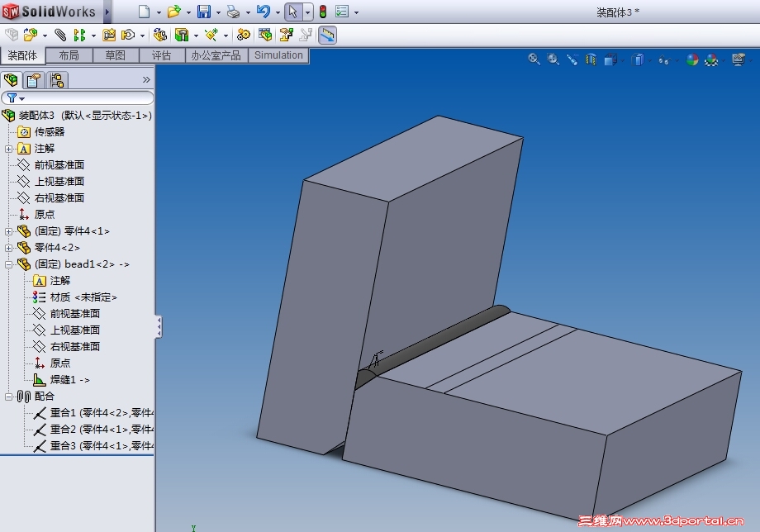Click the Show Hidden Components icon

tap(160, 35)
